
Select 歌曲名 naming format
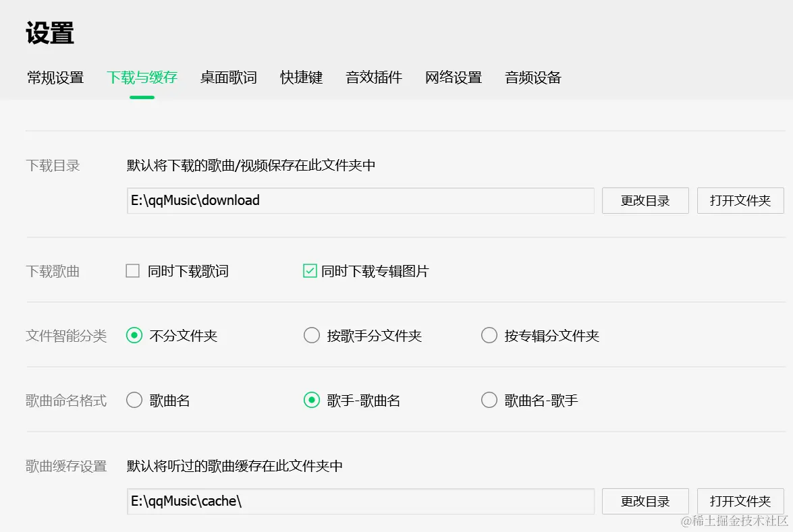pos(134,401)
